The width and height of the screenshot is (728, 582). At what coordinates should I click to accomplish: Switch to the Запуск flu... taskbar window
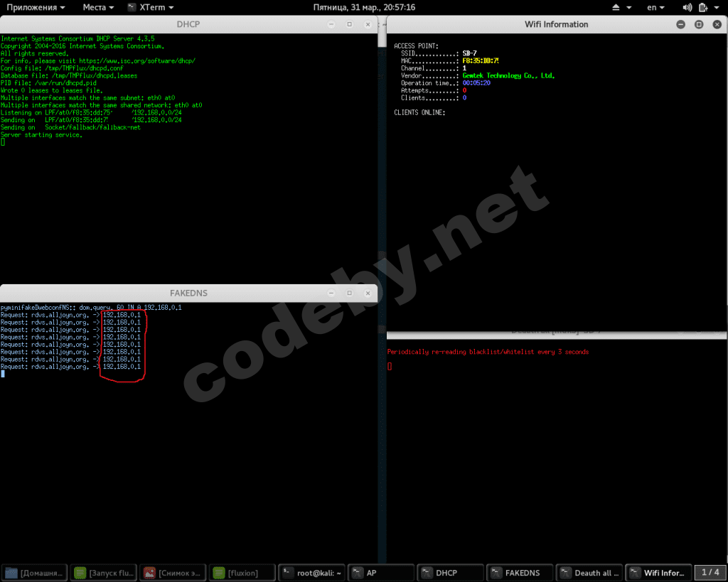(x=104, y=573)
